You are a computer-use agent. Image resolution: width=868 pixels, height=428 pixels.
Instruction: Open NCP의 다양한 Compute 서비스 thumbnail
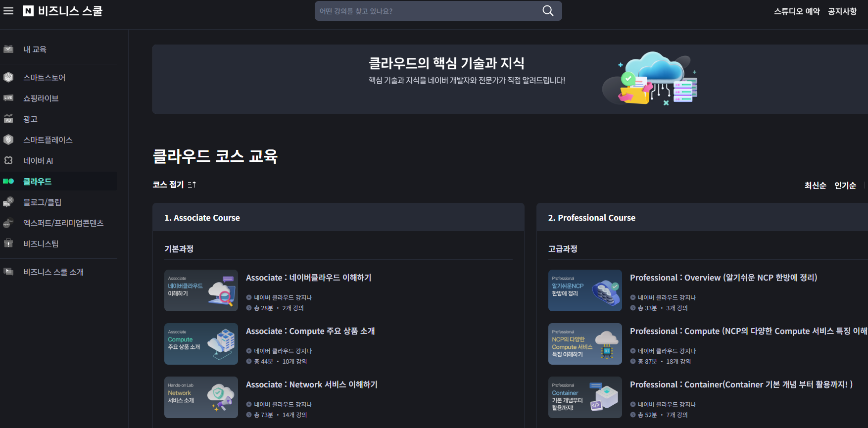585,344
